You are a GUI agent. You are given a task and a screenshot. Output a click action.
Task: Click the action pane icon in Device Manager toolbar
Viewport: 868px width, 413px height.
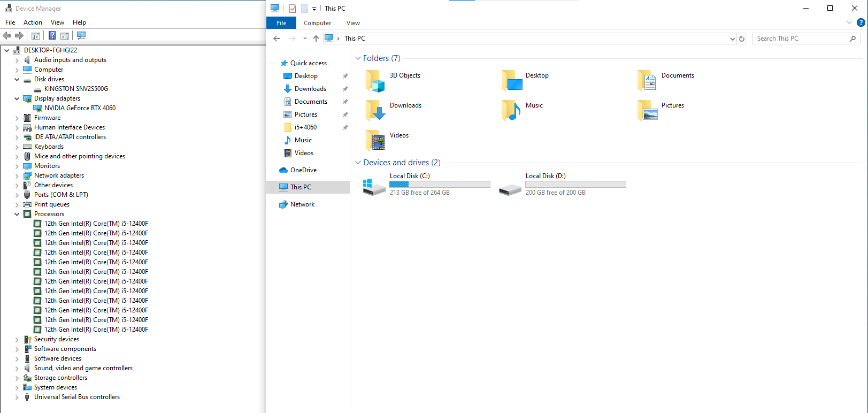pos(65,36)
